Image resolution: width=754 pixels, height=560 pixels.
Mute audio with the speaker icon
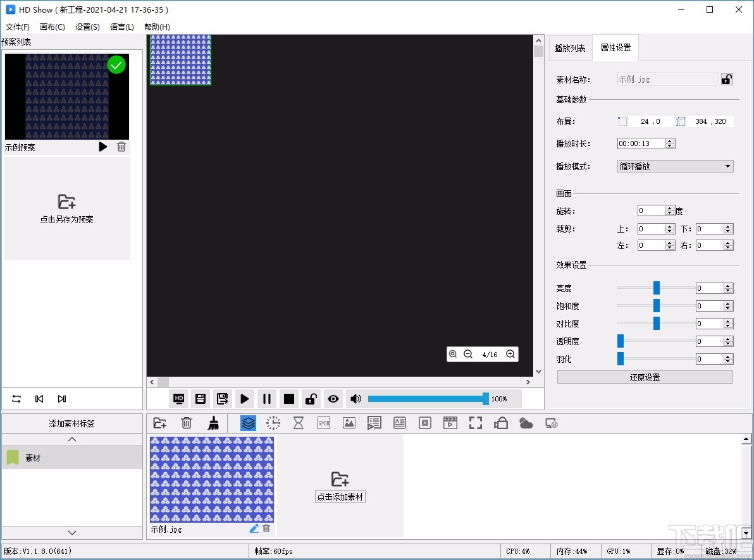click(356, 398)
